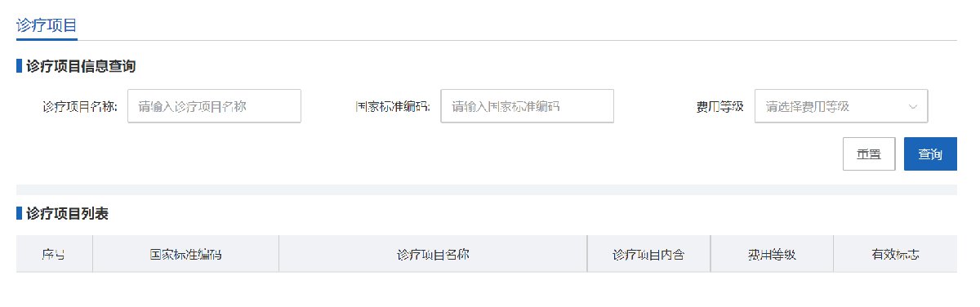Click the 费用等级 table column header
This screenshot has width=980, height=307.
[772, 254]
